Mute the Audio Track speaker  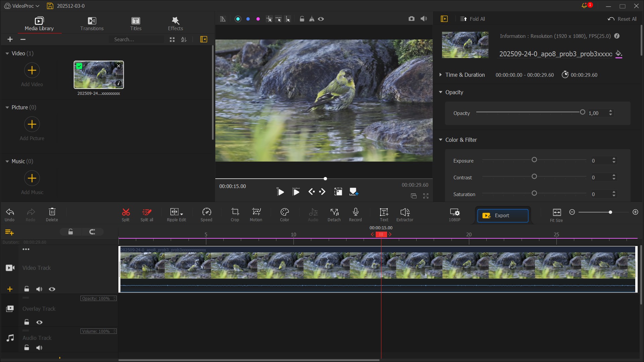(39, 348)
